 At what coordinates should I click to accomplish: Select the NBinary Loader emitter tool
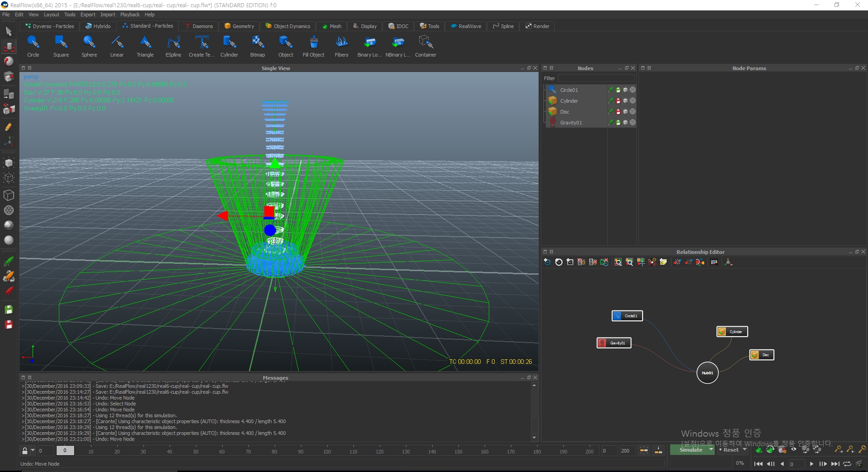click(398, 47)
